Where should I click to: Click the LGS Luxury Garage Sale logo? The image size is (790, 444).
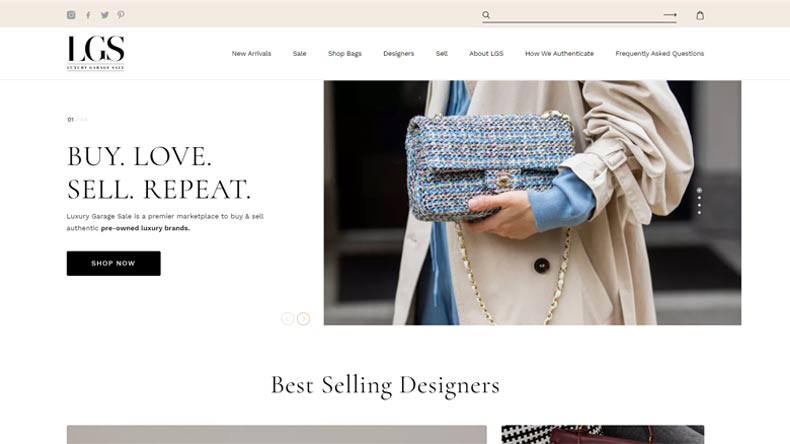point(96,53)
